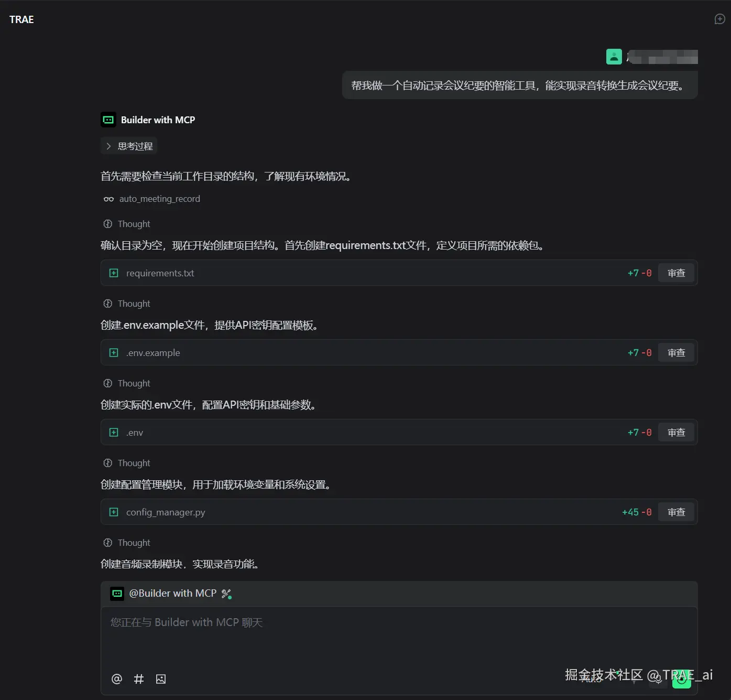
Task: Click the user's request message bubble
Action: pos(520,85)
